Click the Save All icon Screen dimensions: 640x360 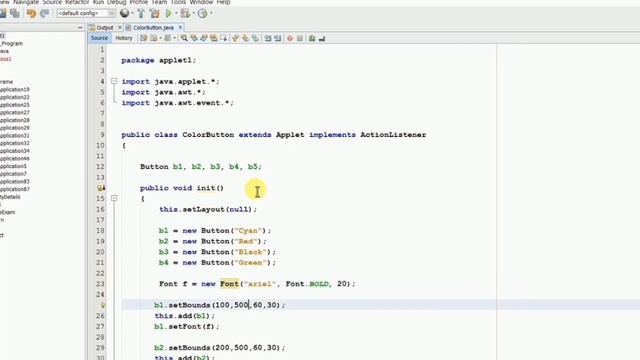pyautogui.click(x=15, y=13)
